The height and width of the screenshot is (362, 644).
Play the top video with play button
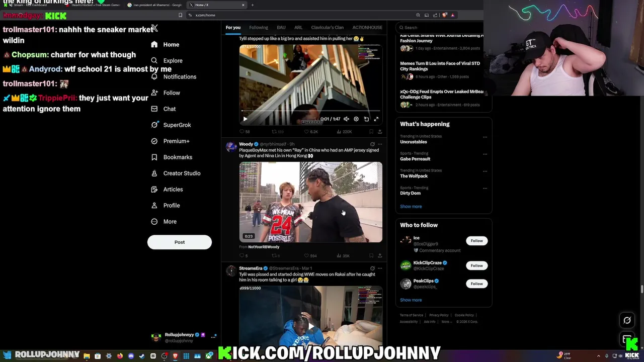[x=245, y=119]
